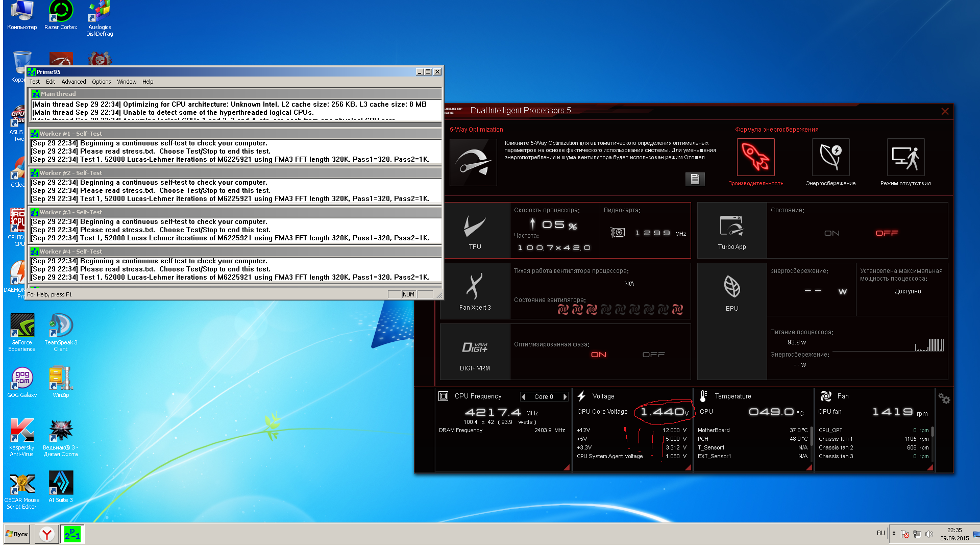Open the Advanced menu in Prime95
The width and height of the screenshot is (980, 551).
point(73,82)
